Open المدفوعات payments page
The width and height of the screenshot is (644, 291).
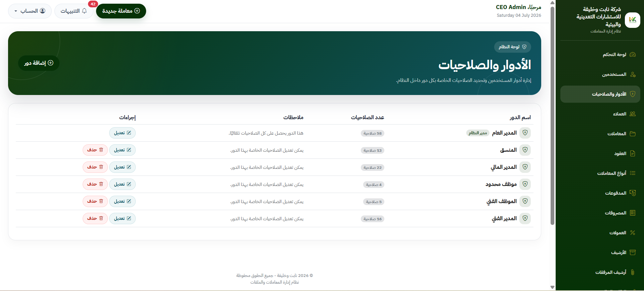[600, 193]
